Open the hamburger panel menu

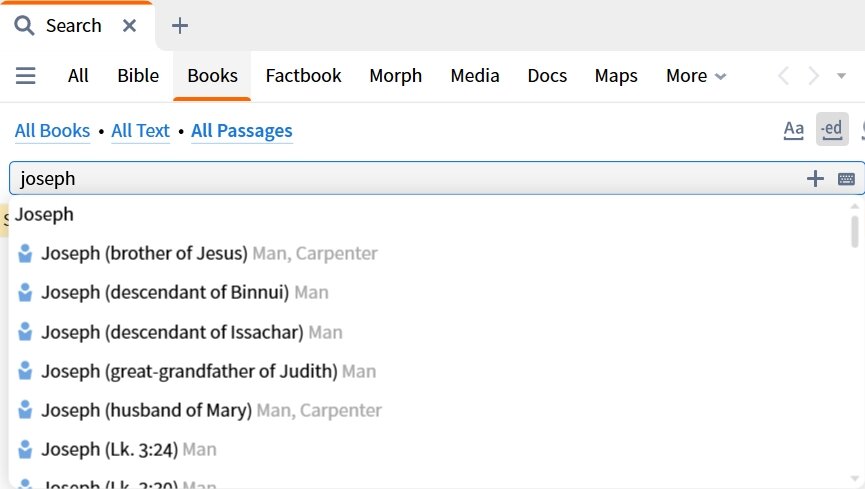pos(25,76)
